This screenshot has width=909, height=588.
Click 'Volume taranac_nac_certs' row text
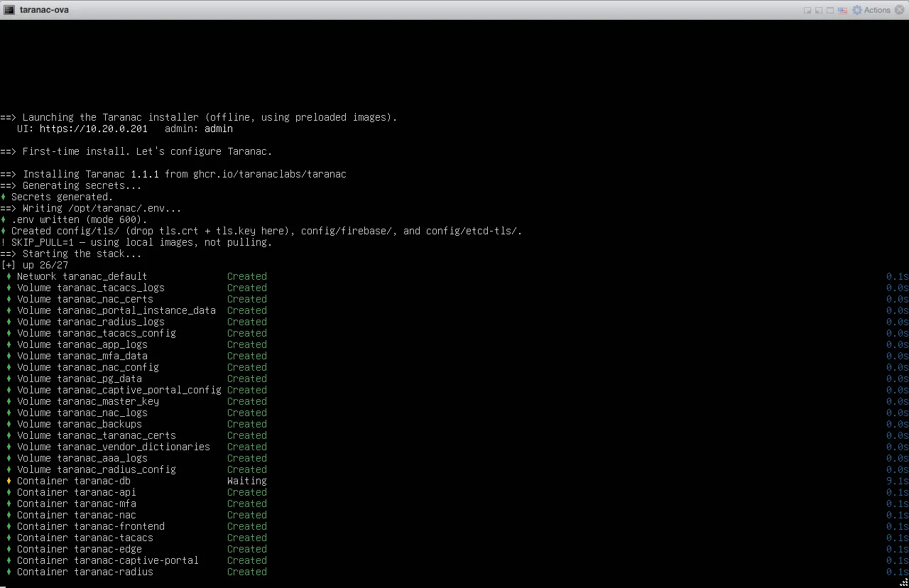[85, 299]
